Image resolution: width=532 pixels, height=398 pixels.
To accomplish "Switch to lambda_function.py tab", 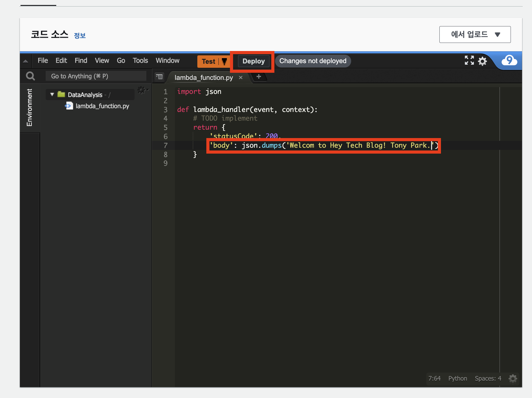I will pos(204,77).
